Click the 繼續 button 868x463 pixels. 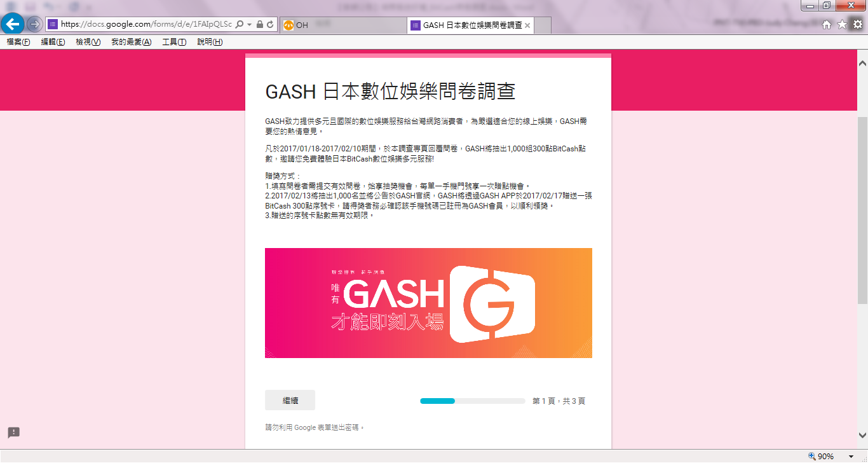[x=290, y=401]
